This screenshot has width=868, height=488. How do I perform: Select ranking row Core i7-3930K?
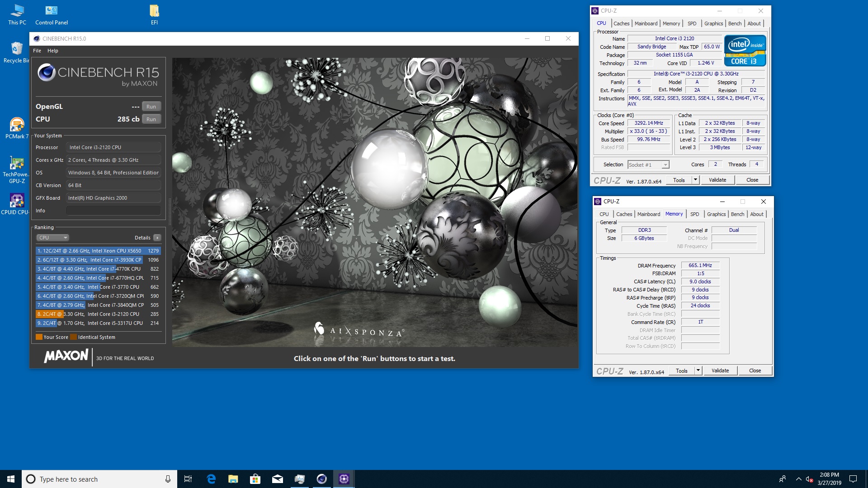click(98, 260)
